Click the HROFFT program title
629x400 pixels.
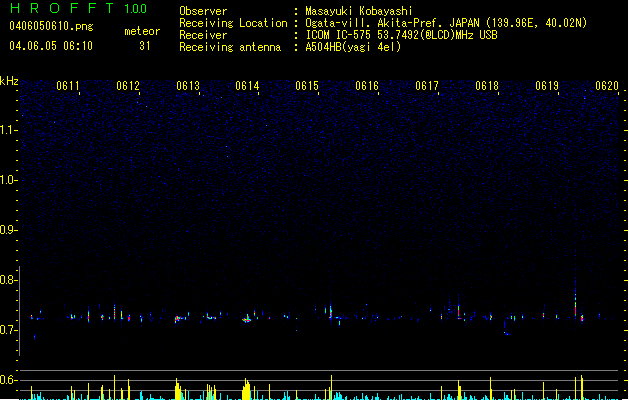(x=62, y=8)
